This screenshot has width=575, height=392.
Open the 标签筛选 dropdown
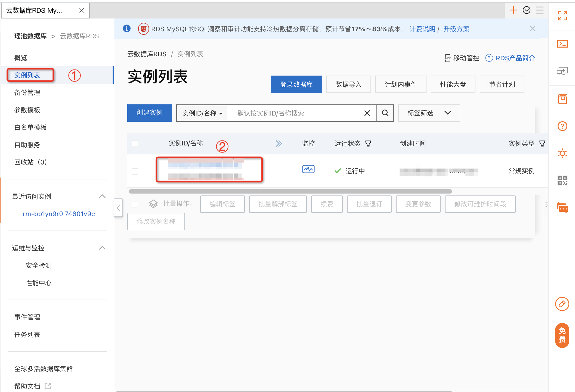click(429, 113)
